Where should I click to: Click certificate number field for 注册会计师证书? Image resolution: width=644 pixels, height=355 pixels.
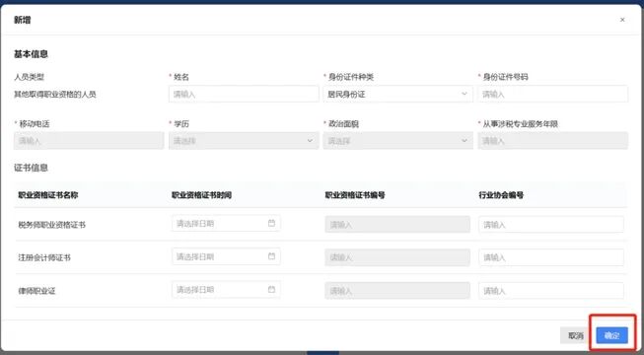coord(397,257)
